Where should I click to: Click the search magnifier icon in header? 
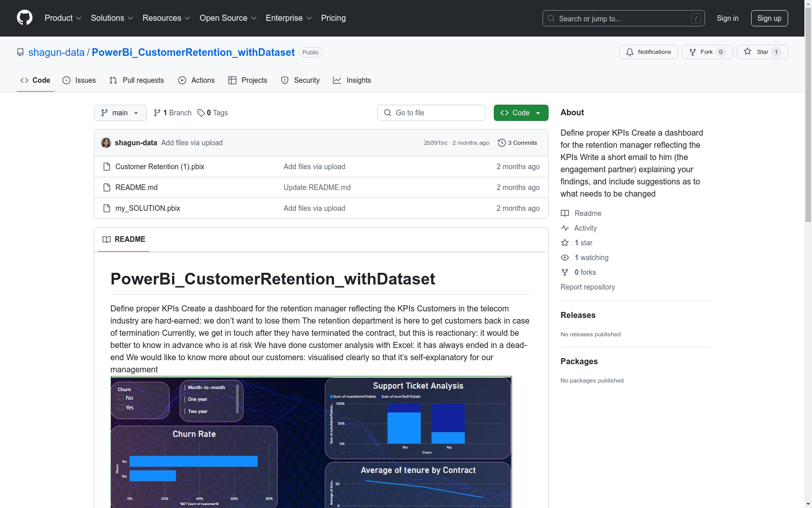point(551,18)
